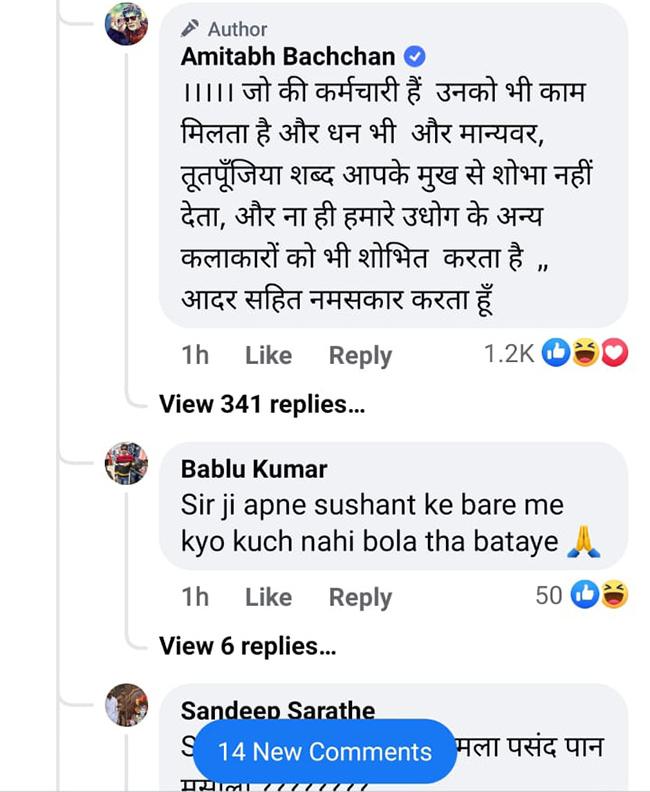Tap the 14 New Comments button
Viewport: 650px width, 792px height.
(325, 752)
